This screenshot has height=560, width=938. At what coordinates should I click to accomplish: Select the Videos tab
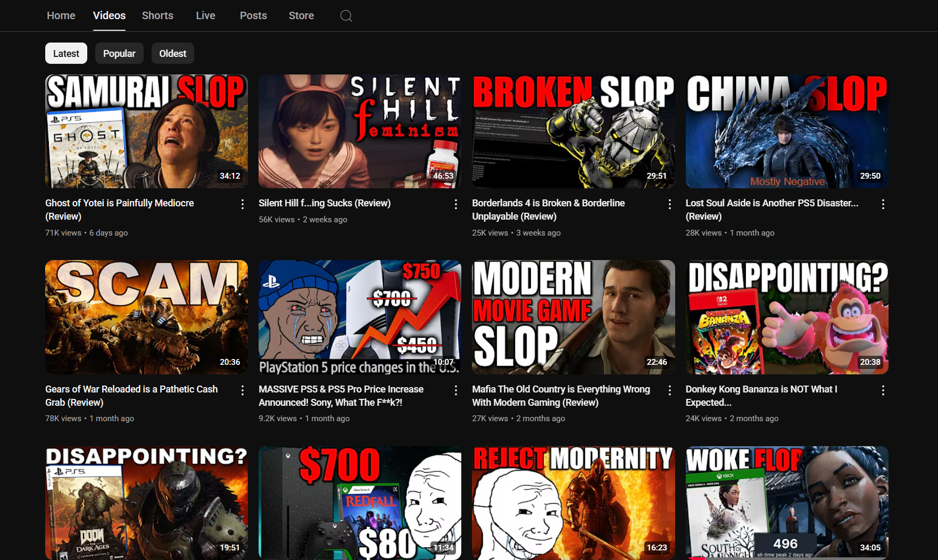pos(110,15)
